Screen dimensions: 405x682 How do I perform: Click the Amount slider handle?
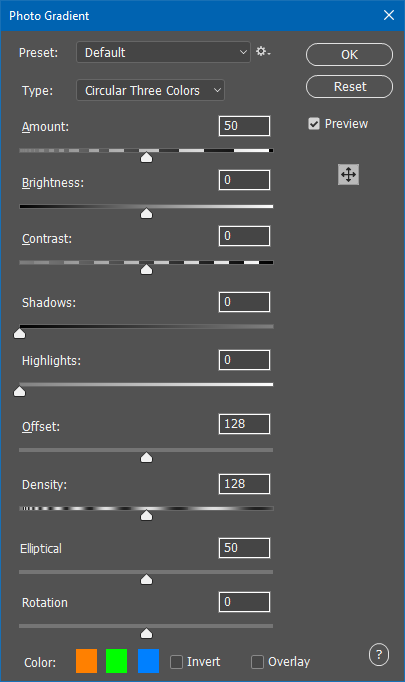pos(147,157)
